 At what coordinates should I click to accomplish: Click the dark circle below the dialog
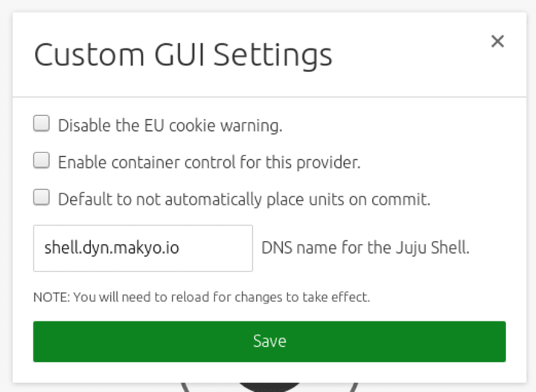[269, 387]
